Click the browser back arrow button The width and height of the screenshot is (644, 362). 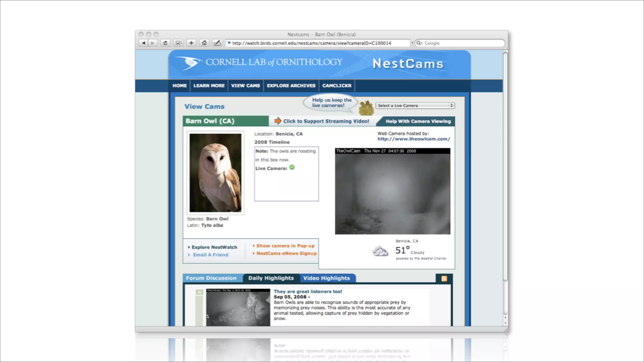click(x=143, y=43)
